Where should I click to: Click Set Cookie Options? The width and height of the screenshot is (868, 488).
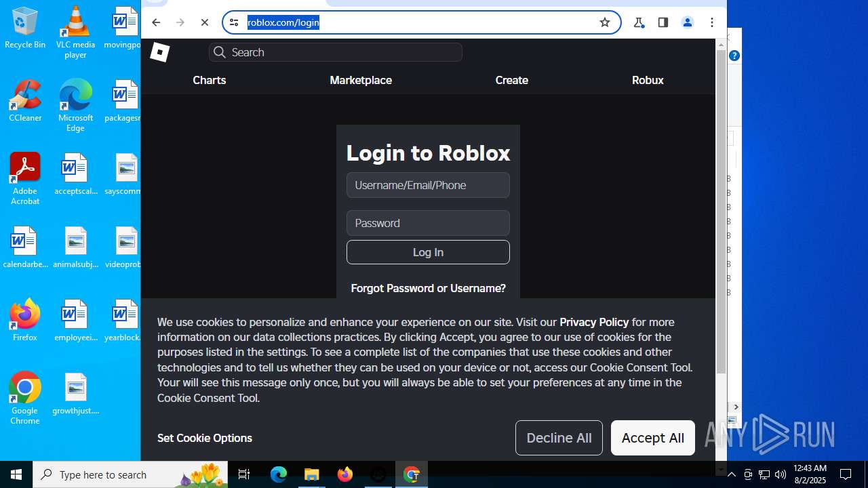205,438
